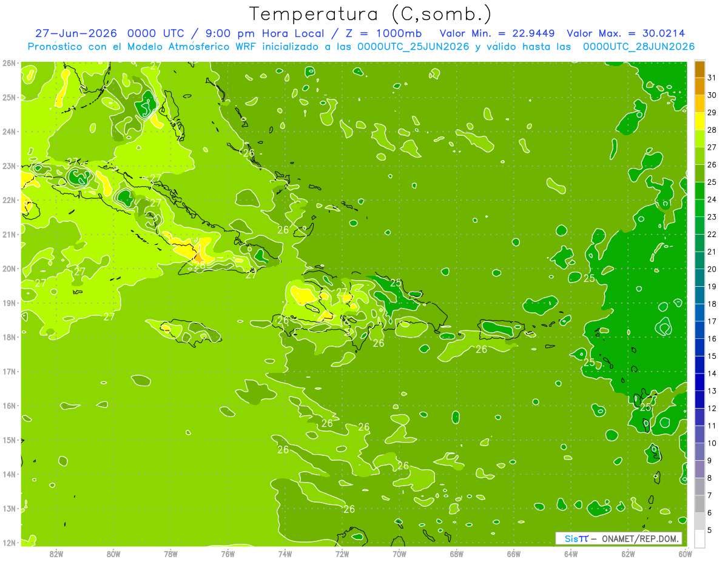Click the colorbar legend value "28"
The width and height of the screenshot is (728, 562).
(x=712, y=130)
